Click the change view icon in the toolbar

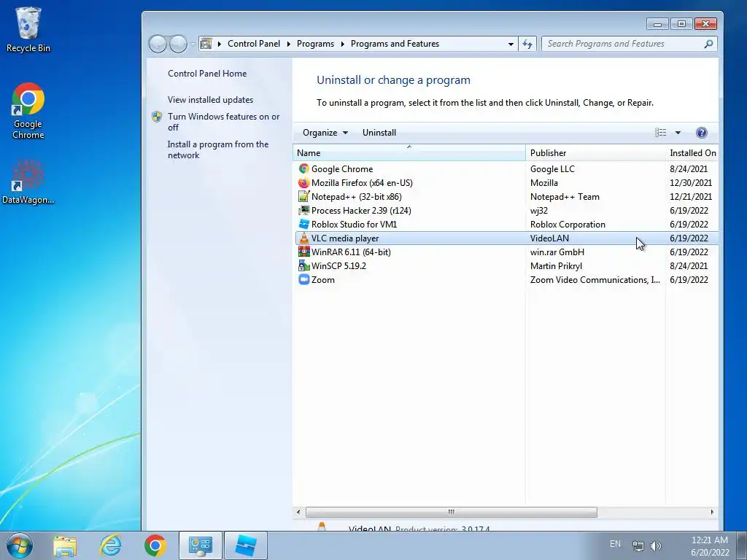(x=660, y=133)
